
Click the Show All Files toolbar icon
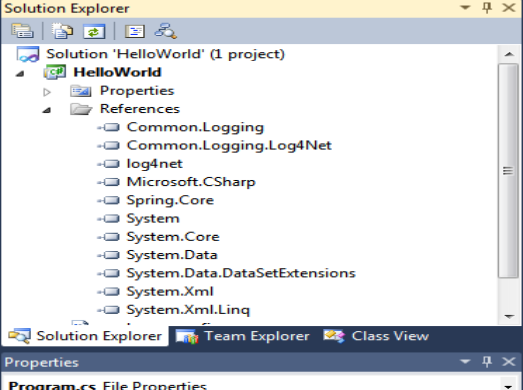tap(62, 31)
